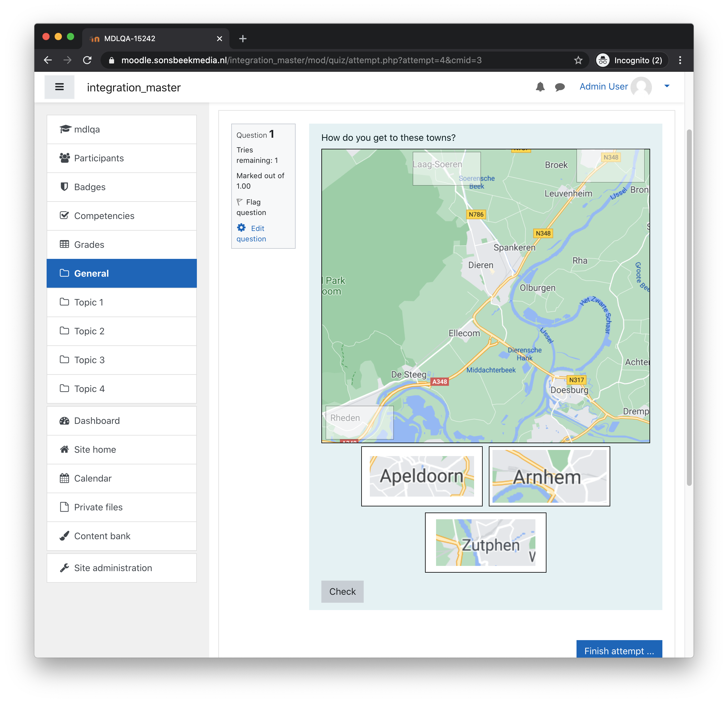This screenshot has height=703, width=728.
Task: Open Participants in the sidebar
Action: 121,158
